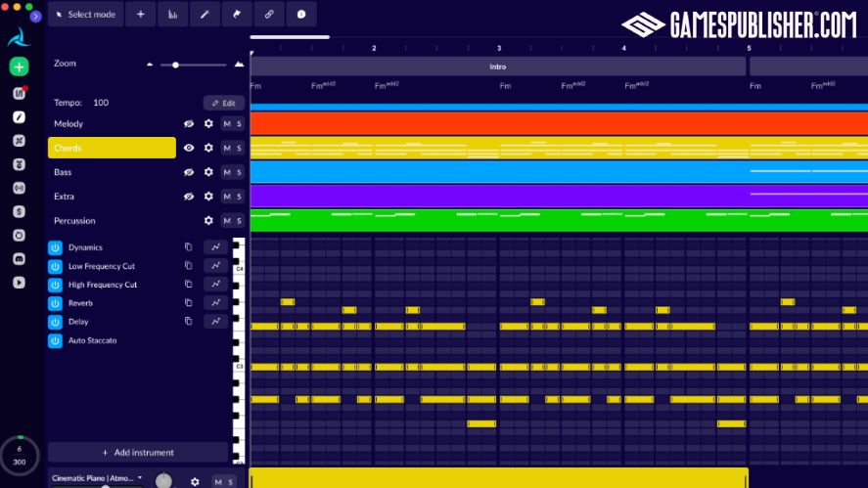Click the Edit tempo button
The height and width of the screenshot is (488, 868).
[x=224, y=103]
